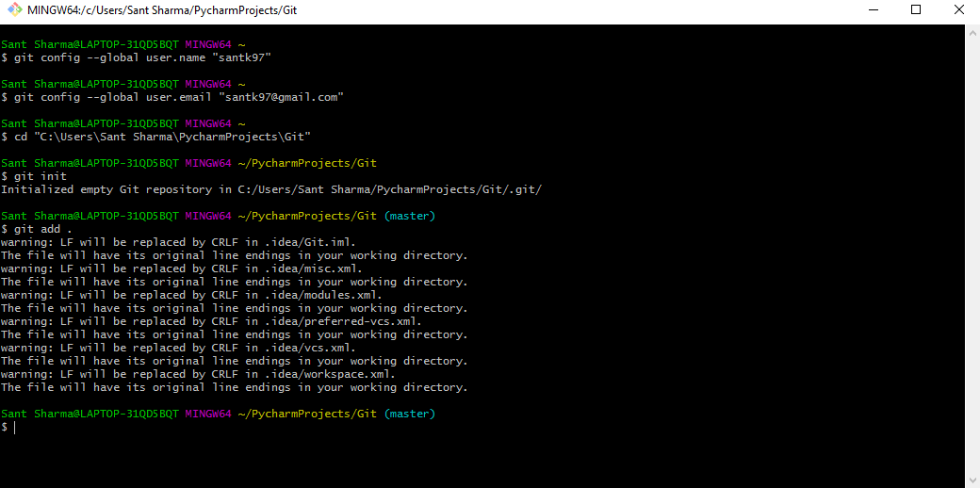Click the 'Initialized empty Git repository' output line
The image size is (980, 488).
[271, 190]
